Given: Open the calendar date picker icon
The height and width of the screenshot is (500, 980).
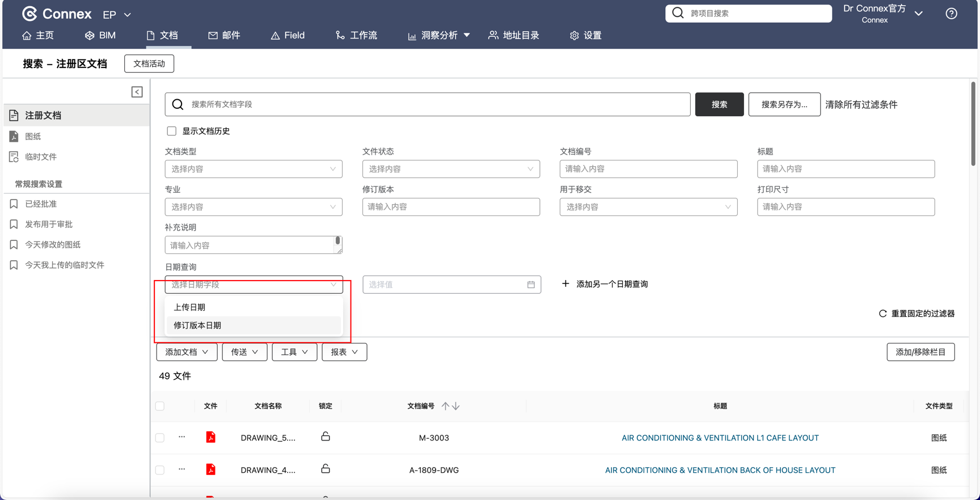Looking at the screenshot, I should 531,285.
